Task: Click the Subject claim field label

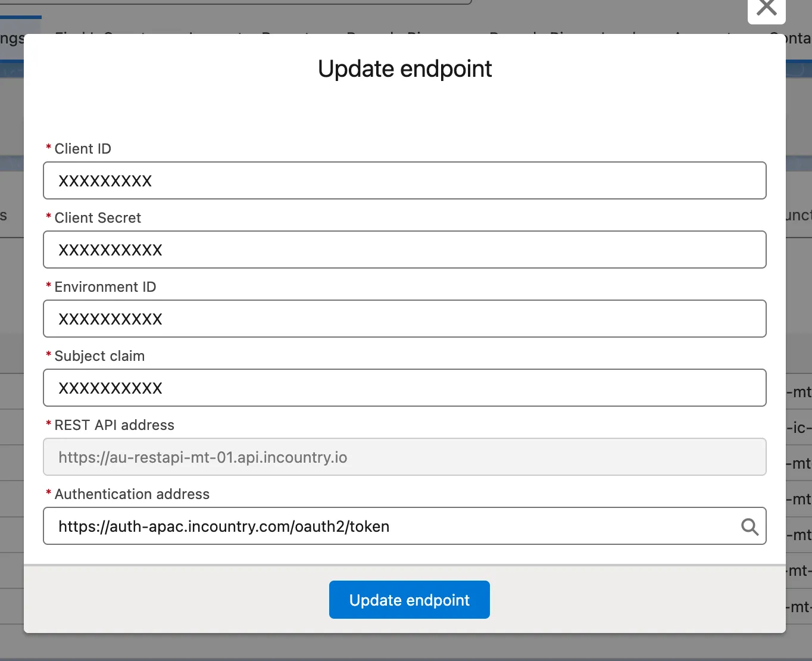Action: 99,356
